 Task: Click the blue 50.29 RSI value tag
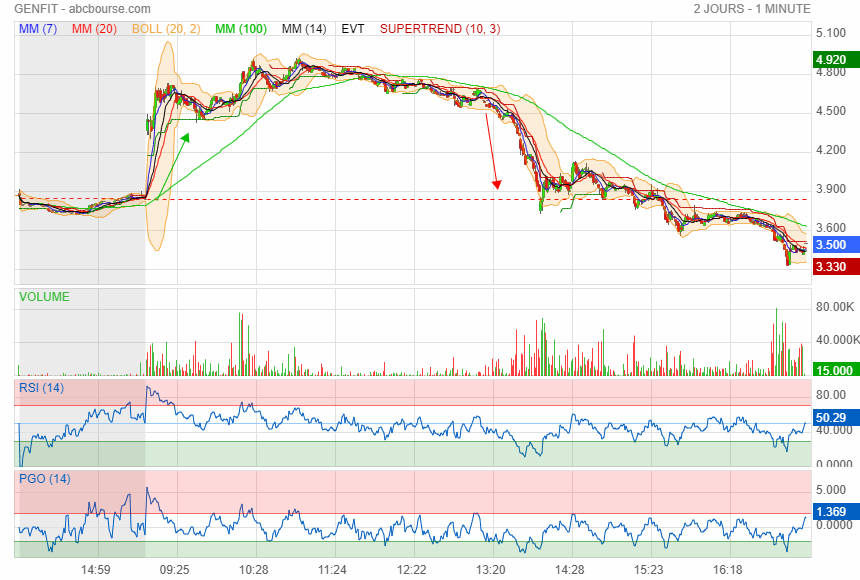[x=836, y=418]
